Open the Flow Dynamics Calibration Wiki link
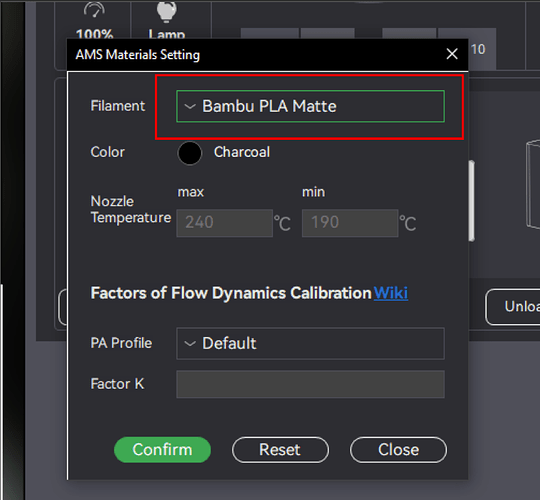The height and width of the screenshot is (500, 540). pos(391,293)
